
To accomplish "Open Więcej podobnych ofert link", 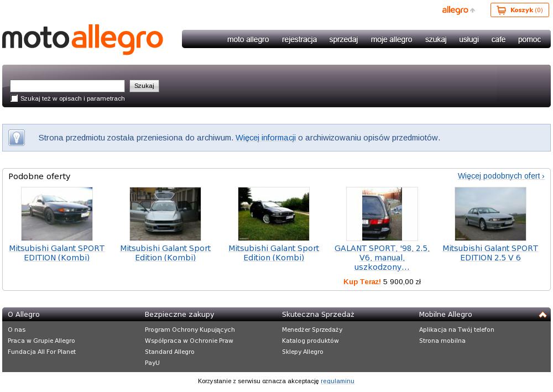I will point(501,176).
